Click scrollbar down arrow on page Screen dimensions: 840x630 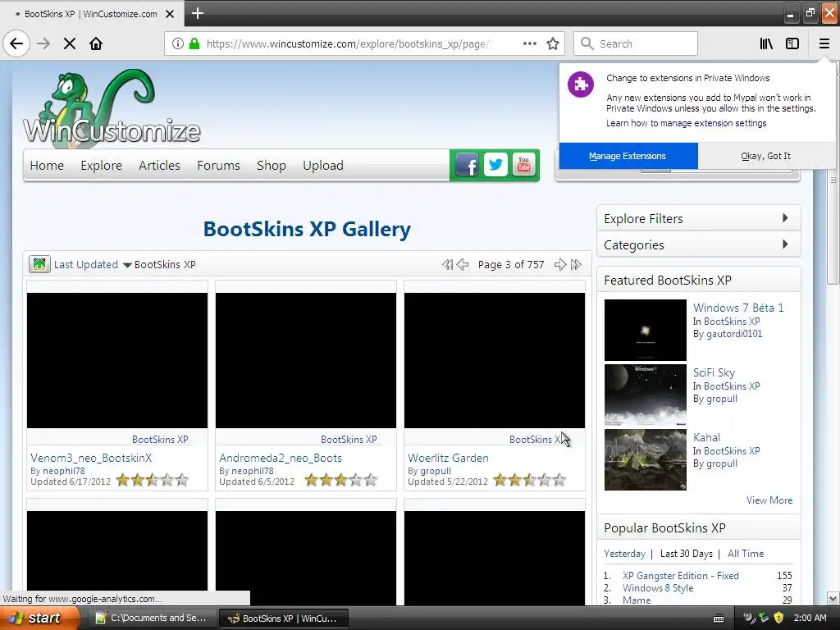pos(833,598)
